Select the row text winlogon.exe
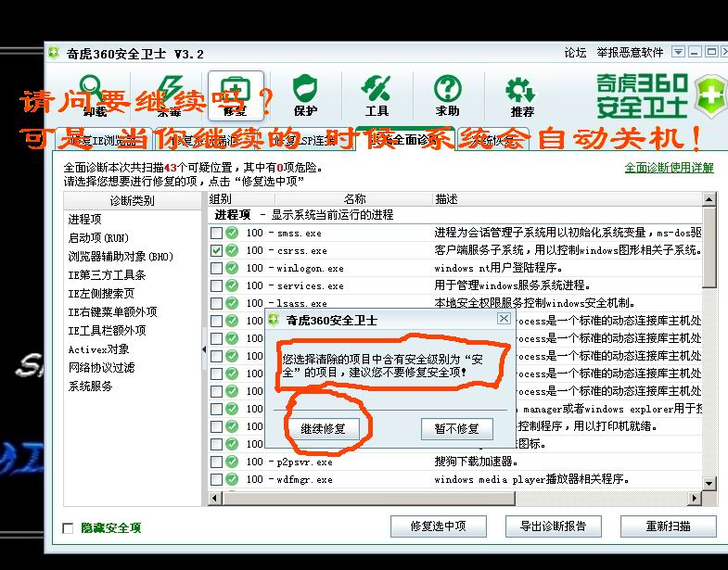 (x=310, y=268)
